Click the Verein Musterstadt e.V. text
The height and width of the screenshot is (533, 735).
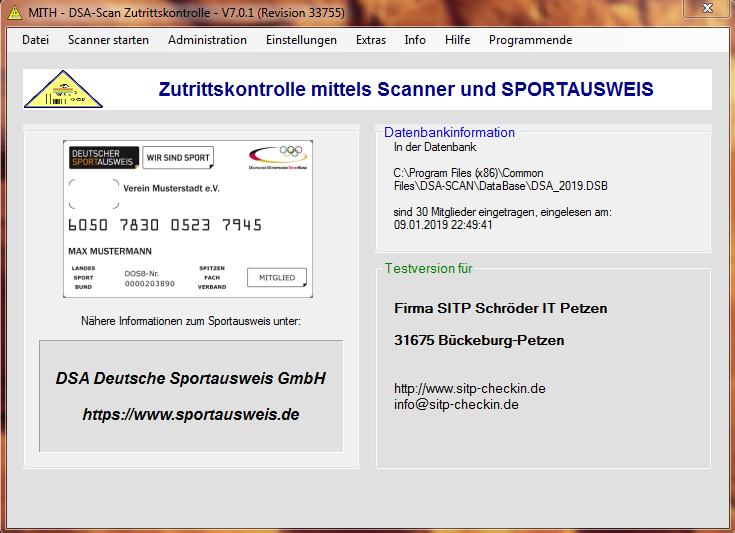click(172, 188)
